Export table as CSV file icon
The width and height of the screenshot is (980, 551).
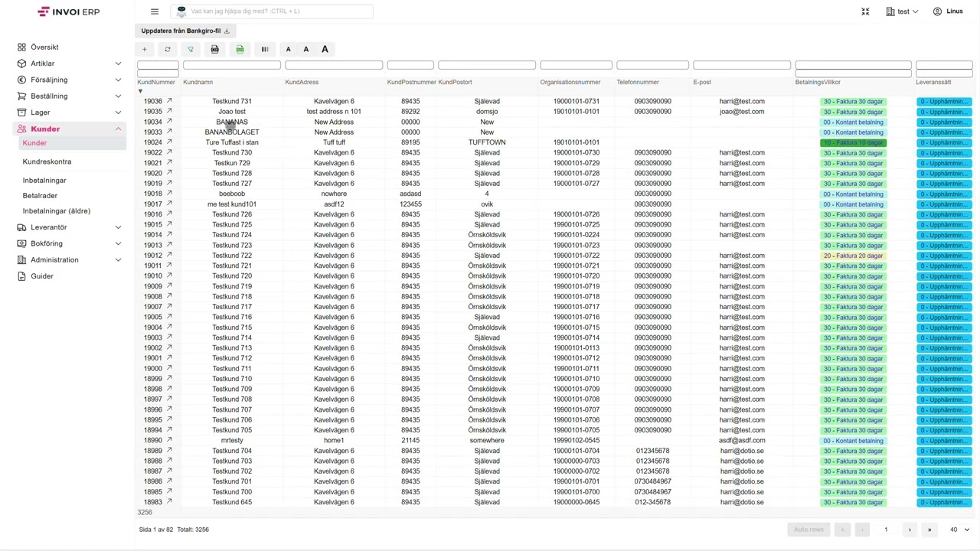click(x=215, y=50)
